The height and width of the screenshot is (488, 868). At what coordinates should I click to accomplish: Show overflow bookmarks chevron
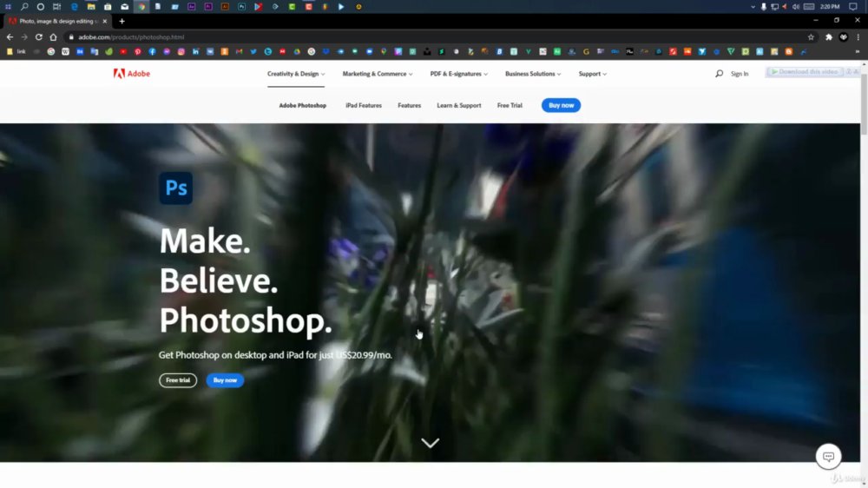coord(857,51)
